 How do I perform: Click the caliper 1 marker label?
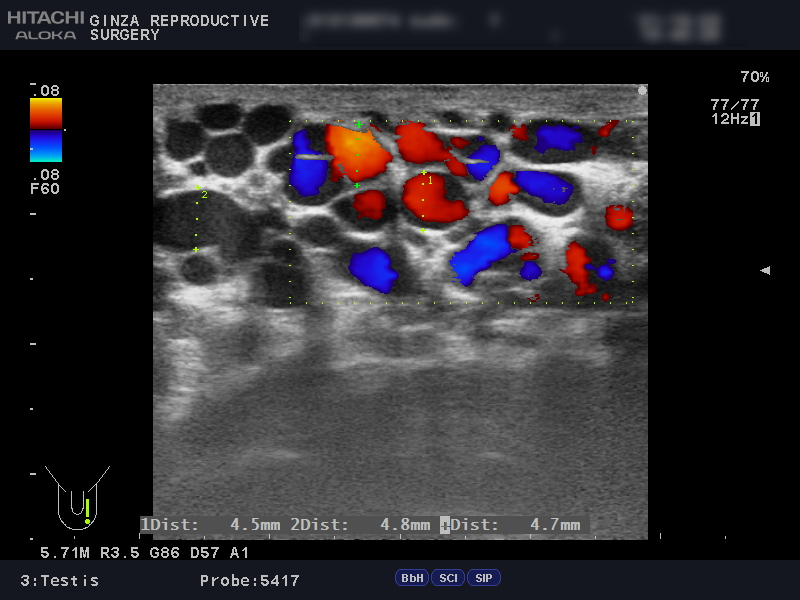431,181
